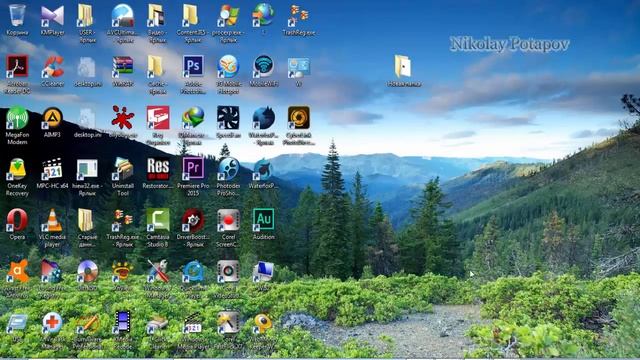Click the globe with arrows shortcut
Image resolution: width=640 pixels, height=360 pixels.
click(263, 16)
